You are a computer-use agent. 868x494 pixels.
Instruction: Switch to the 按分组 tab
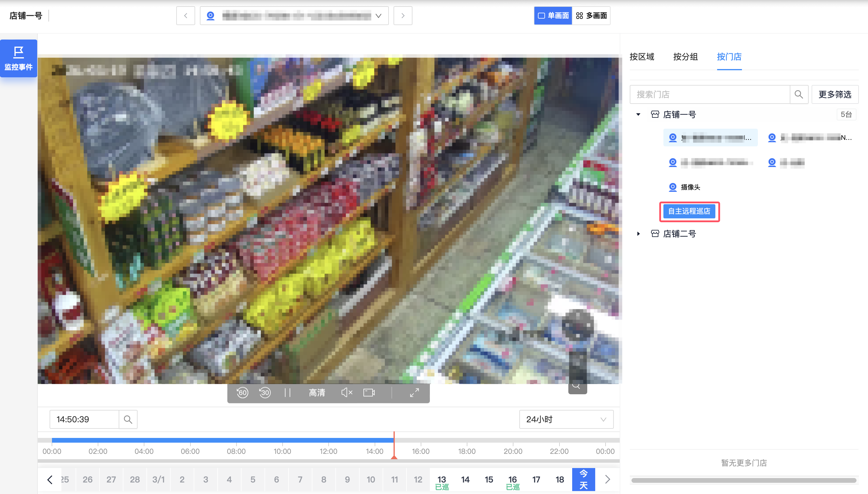tap(686, 57)
